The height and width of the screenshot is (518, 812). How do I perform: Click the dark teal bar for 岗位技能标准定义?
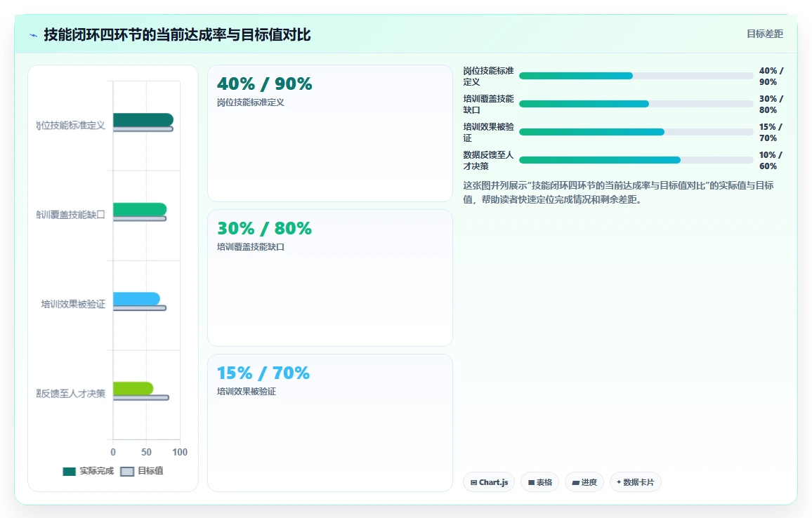coord(143,119)
